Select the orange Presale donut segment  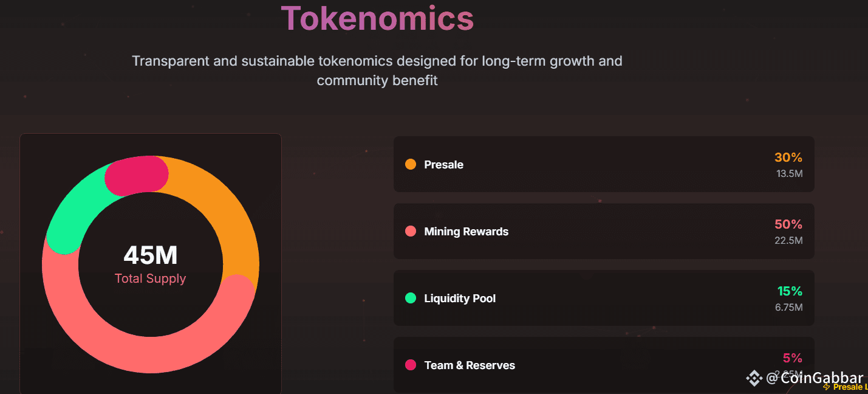(x=234, y=213)
